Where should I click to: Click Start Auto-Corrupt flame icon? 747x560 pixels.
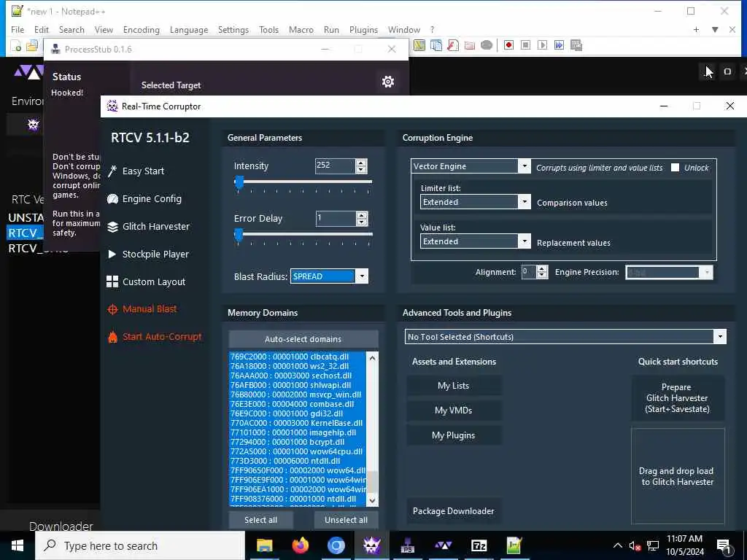coord(112,337)
